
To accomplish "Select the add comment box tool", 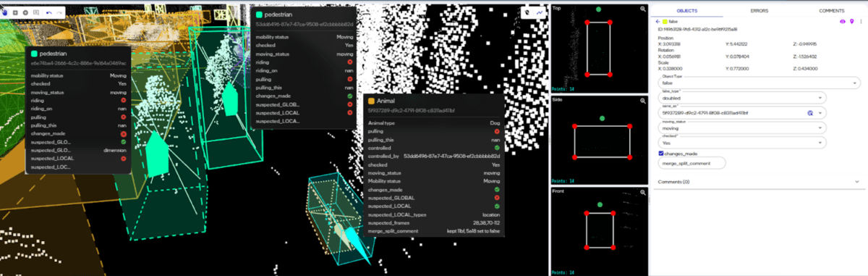I will (x=36, y=12).
